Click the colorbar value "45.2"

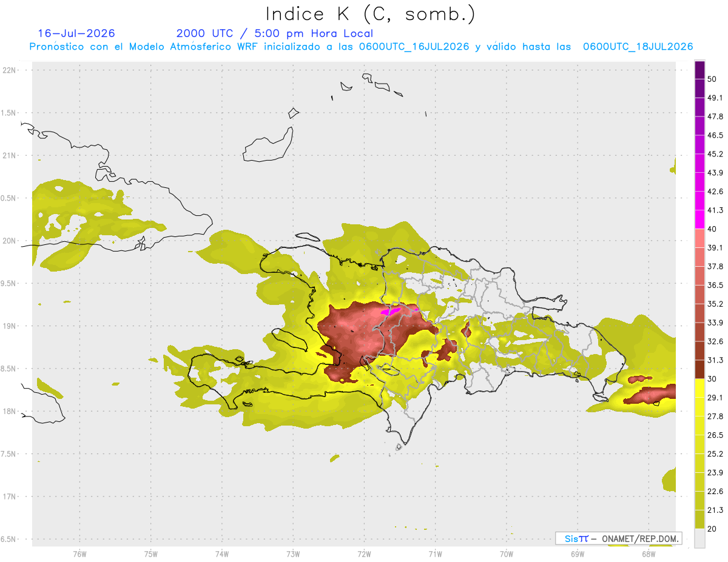(715, 154)
